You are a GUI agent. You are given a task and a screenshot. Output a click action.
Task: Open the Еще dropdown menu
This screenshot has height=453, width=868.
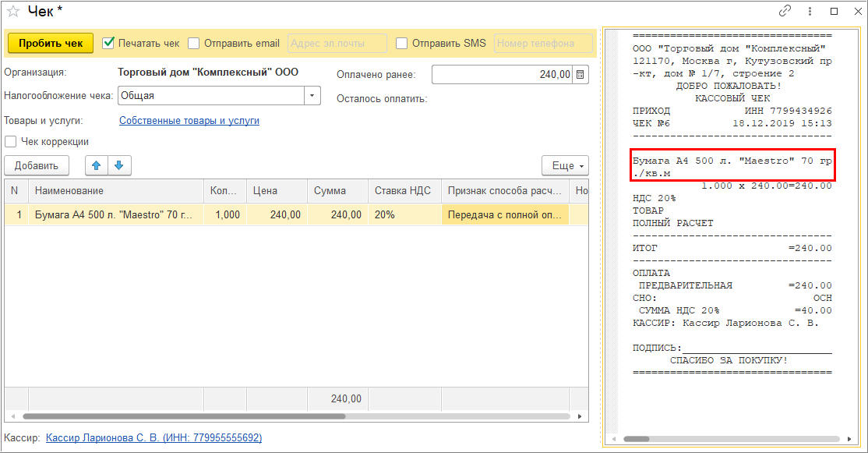pyautogui.click(x=565, y=165)
